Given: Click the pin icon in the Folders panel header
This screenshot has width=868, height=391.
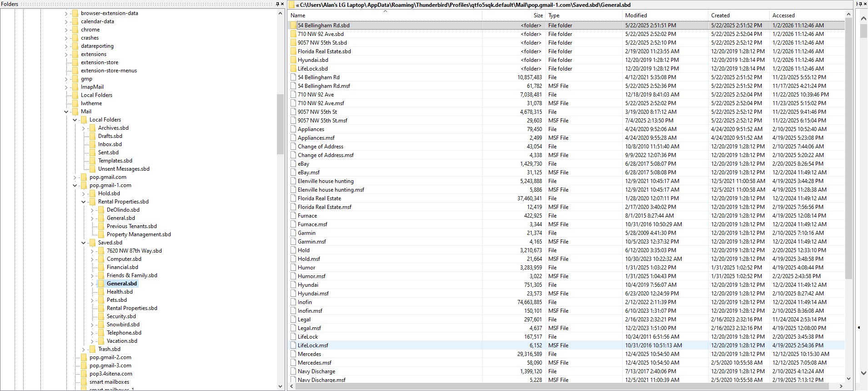Looking at the screenshot, I should coord(277,4).
